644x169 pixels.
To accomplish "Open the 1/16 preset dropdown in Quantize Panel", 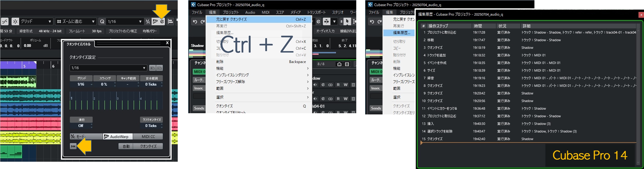I will (x=108, y=68).
